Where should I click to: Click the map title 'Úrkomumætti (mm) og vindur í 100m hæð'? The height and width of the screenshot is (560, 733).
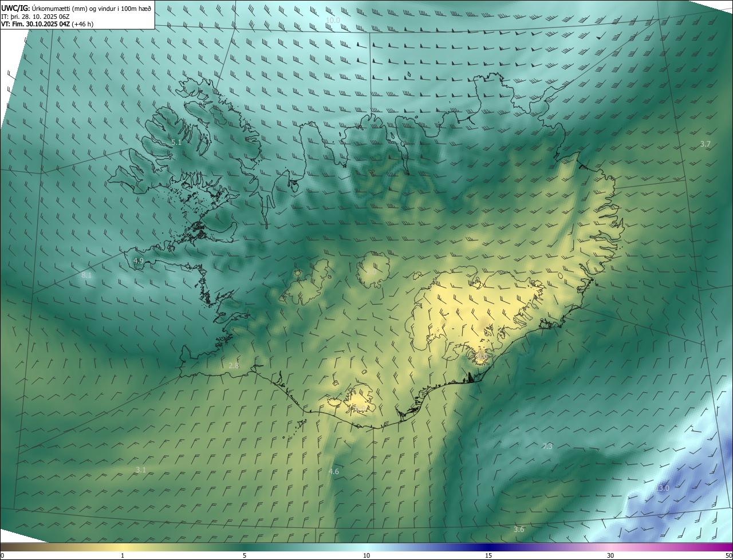coord(92,8)
